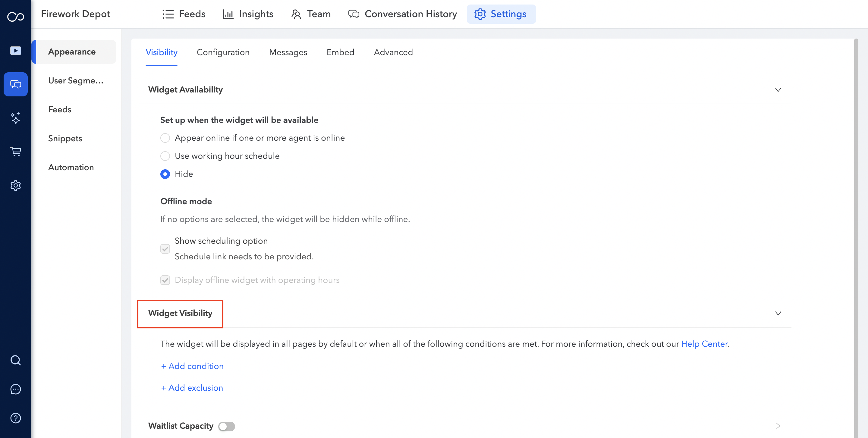Open Conversation History in top navigation
The height and width of the screenshot is (438, 868).
click(x=403, y=14)
